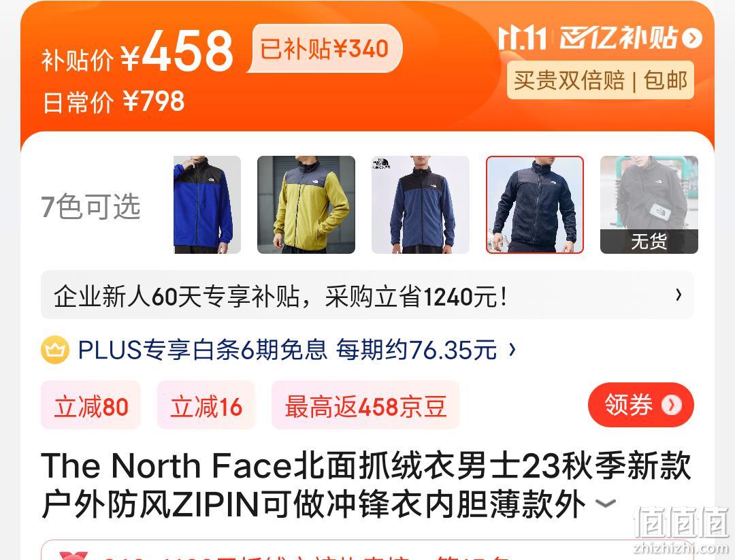This screenshot has height=560, width=735.
Task: Select the yellow-green jacket color
Action: 306,205
